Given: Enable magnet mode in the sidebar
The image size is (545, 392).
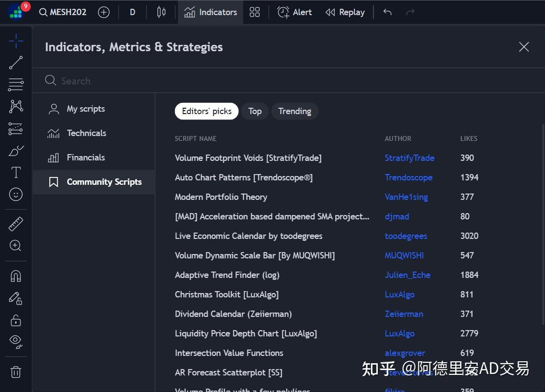Looking at the screenshot, I should click(16, 276).
